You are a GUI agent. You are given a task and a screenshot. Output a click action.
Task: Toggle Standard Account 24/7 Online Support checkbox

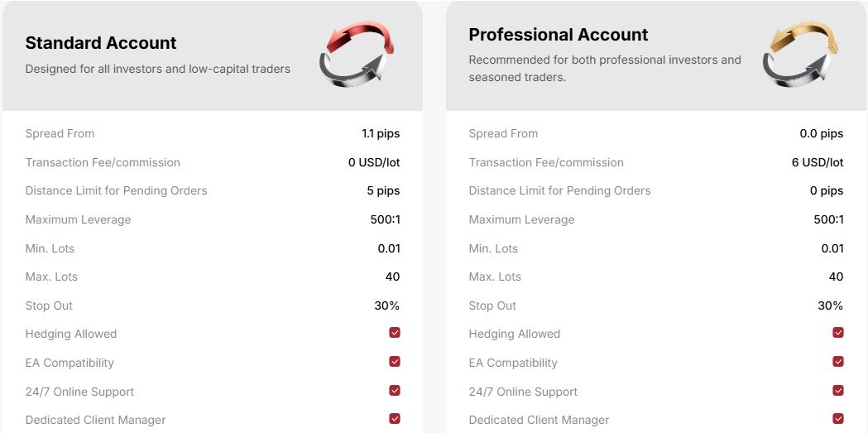click(395, 391)
